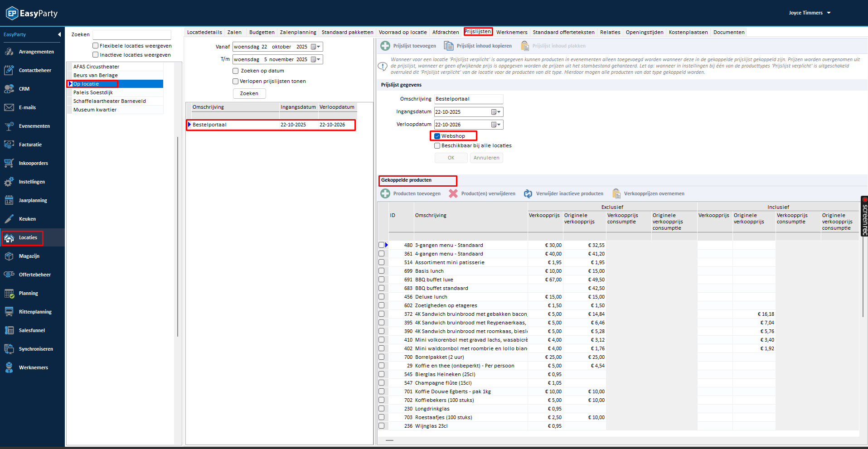
Task: Click the Verkoopprijzen overnemen clipboard icon
Action: click(x=616, y=193)
